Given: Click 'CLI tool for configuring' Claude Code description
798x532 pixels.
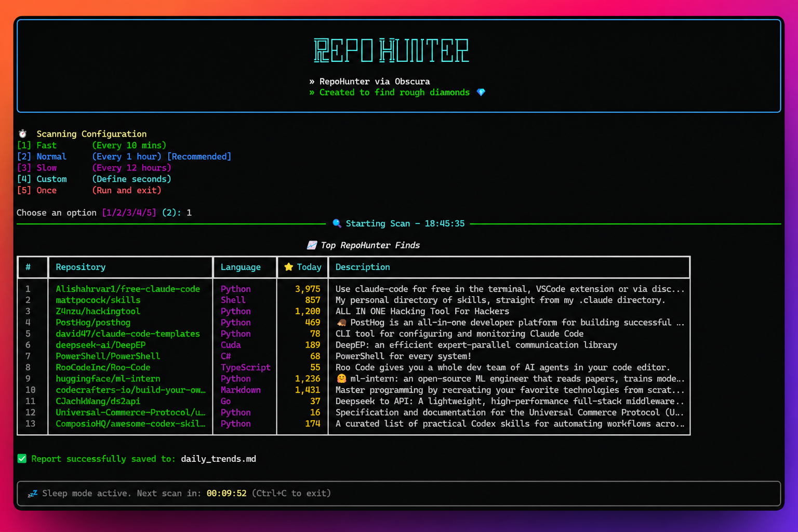Looking at the screenshot, I should click(x=459, y=334).
